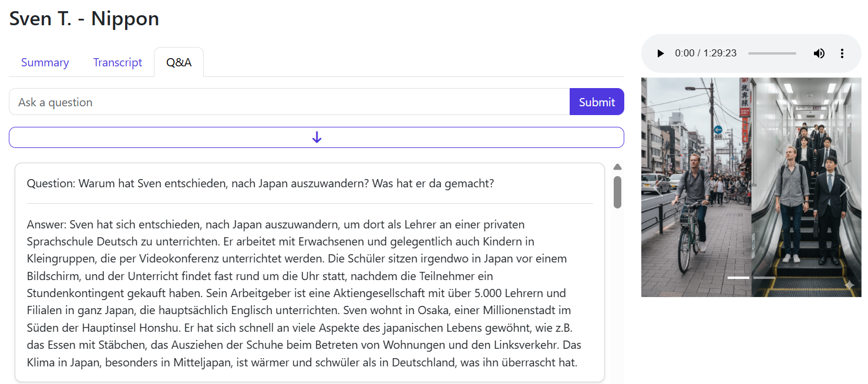Image resolution: width=868 pixels, height=384 pixels.
Task: Play the Nippon interview audio
Action: pyautogui.click(x=660, y=53)
